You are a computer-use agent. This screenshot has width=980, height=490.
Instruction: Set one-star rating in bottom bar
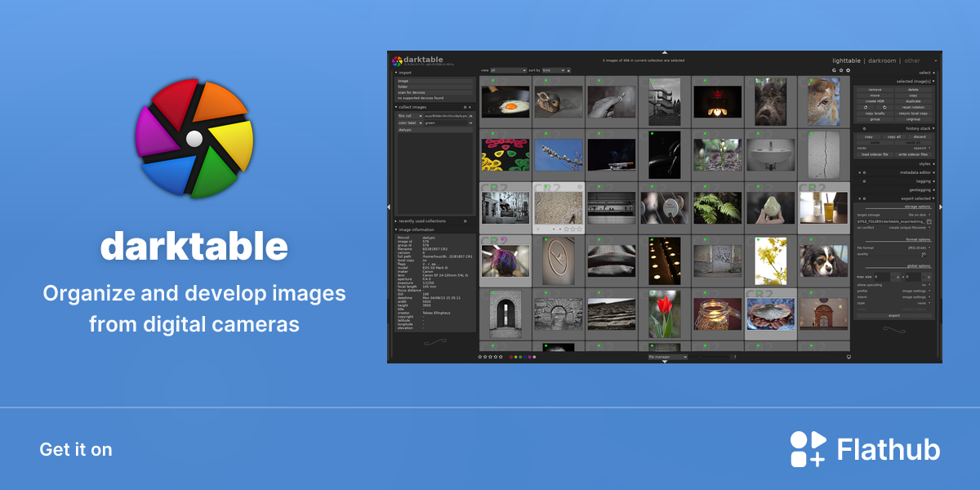479,357
